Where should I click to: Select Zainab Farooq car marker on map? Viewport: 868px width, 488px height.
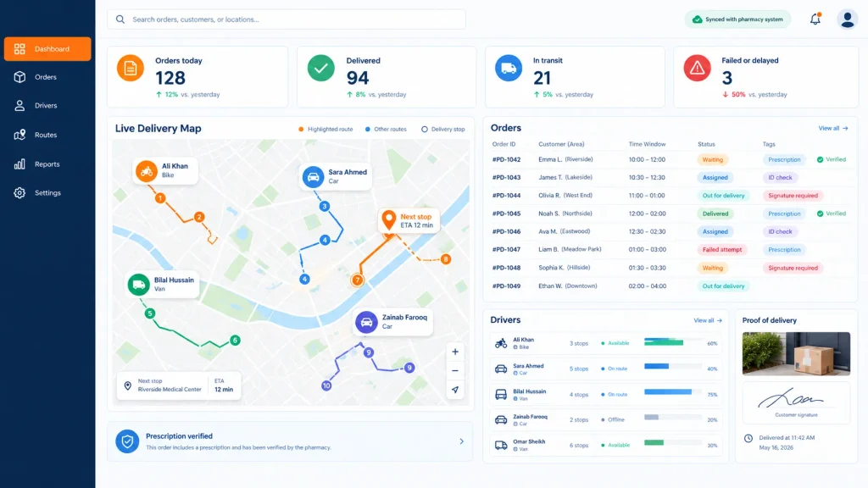pos(366,322)
